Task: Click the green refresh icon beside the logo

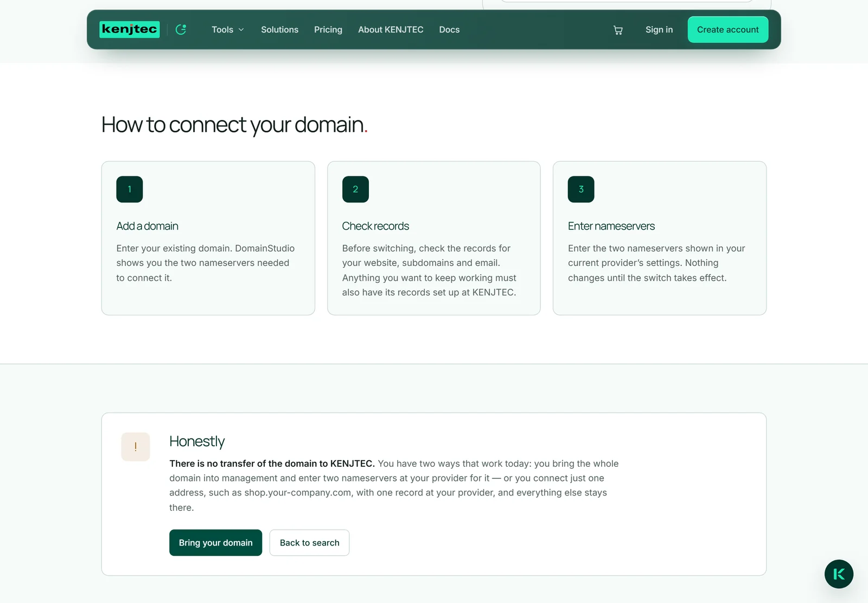Action: tap(181, 29)
